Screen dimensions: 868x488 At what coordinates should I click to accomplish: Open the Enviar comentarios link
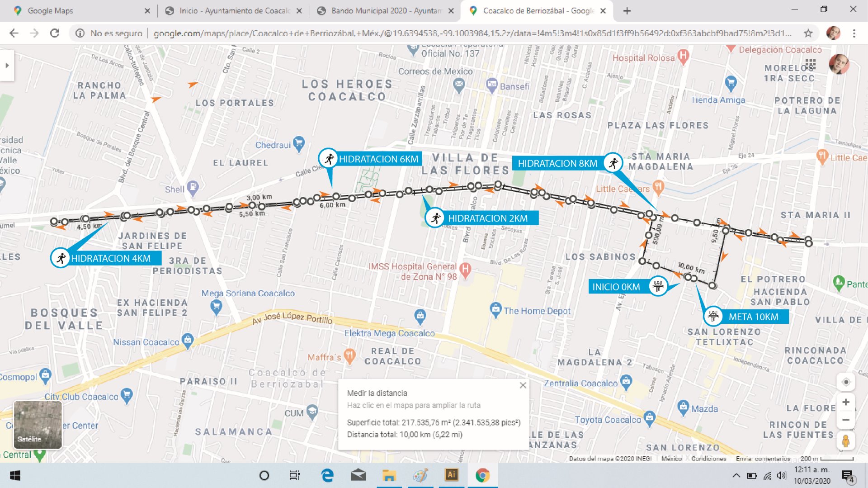(763, 459)
